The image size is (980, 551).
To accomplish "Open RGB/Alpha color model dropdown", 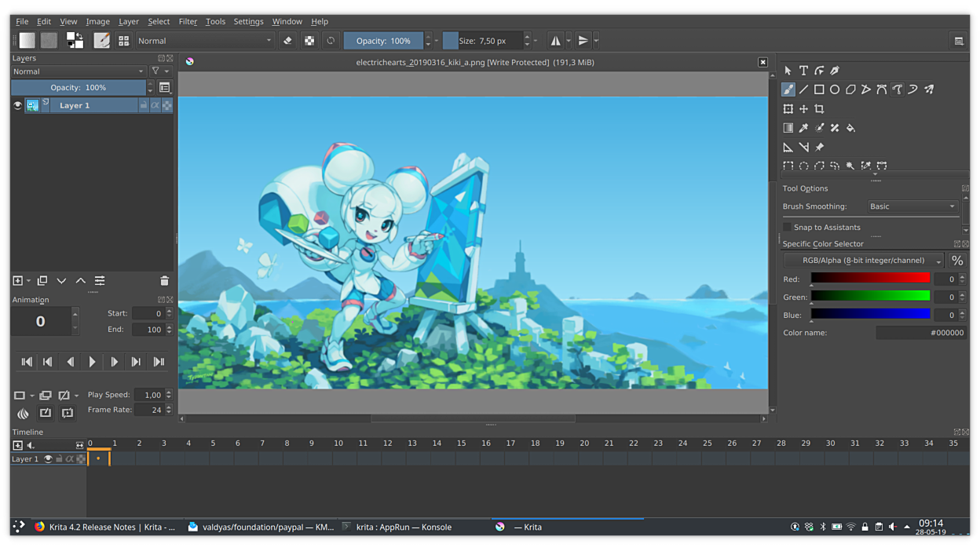I will (864, 261).
